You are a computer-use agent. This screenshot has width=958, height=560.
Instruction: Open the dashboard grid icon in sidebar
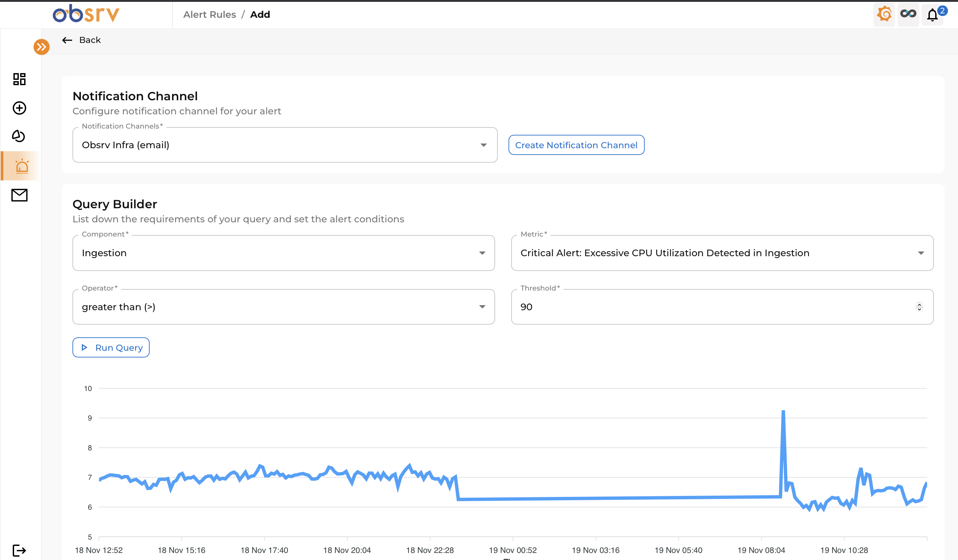pyautogui.click(x=19, y=79)
